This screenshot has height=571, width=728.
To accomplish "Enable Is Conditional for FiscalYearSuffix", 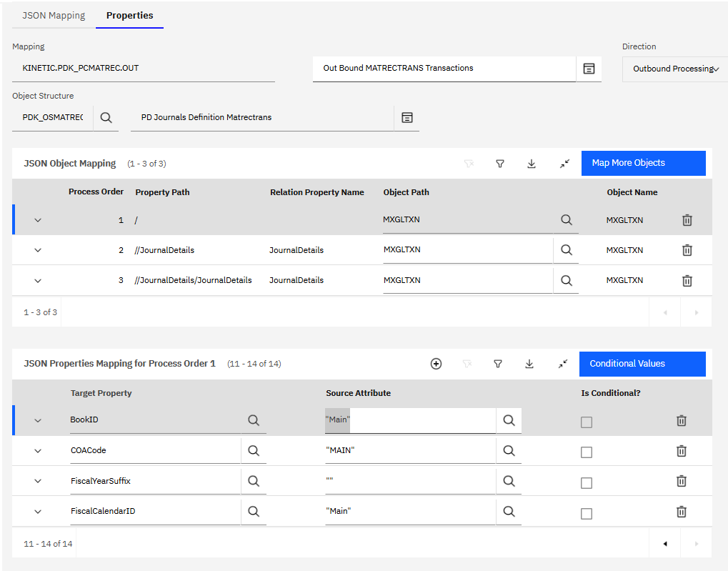I will pos(587,483).
